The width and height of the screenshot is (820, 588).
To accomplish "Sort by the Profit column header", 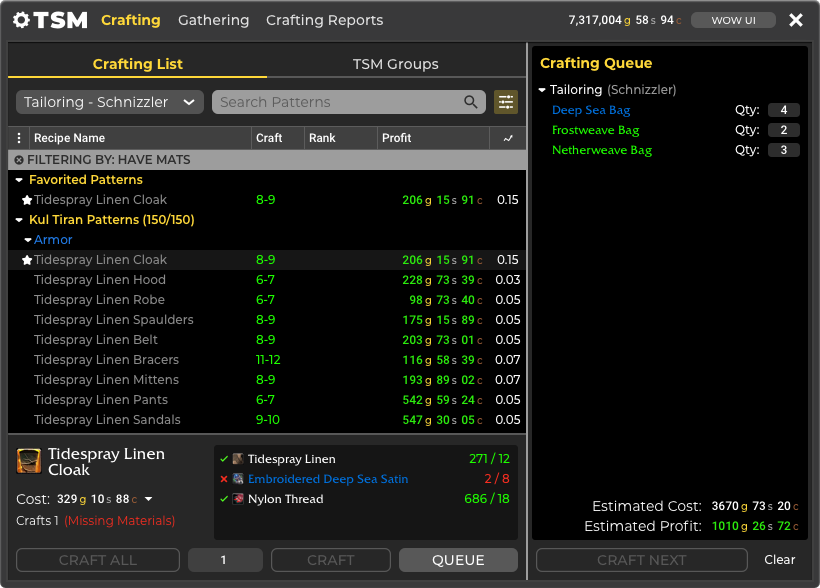I will pyautogui.click(x=433, y=138).
